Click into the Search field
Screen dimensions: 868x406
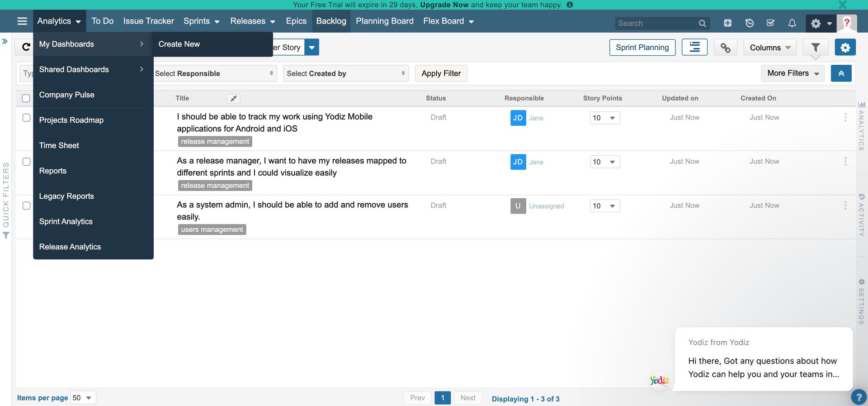point(656,23)
